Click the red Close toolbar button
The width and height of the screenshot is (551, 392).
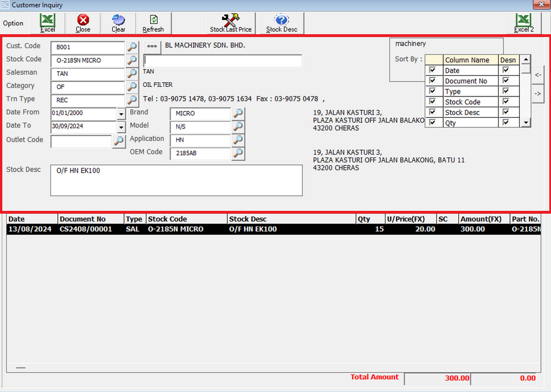[x=83, y=23]
